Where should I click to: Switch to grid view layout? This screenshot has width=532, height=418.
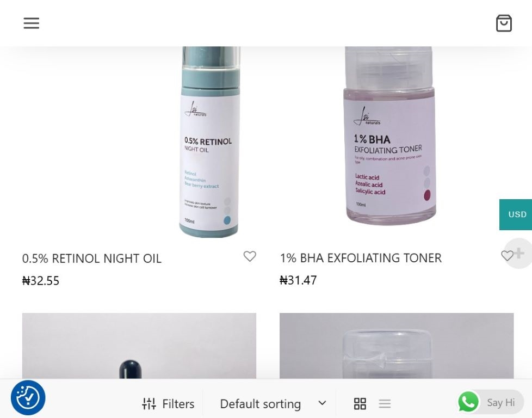[x=360, y=404]
